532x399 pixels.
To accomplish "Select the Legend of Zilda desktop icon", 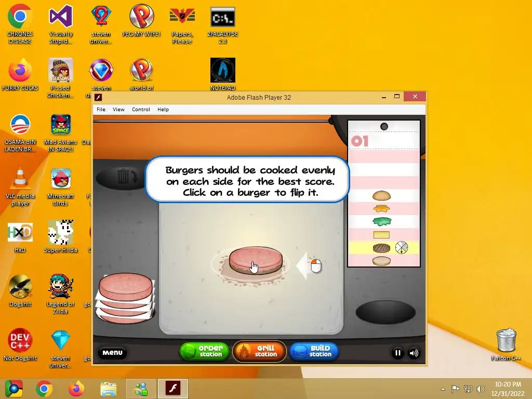I will pyautogui.click(x=60, y=295).
